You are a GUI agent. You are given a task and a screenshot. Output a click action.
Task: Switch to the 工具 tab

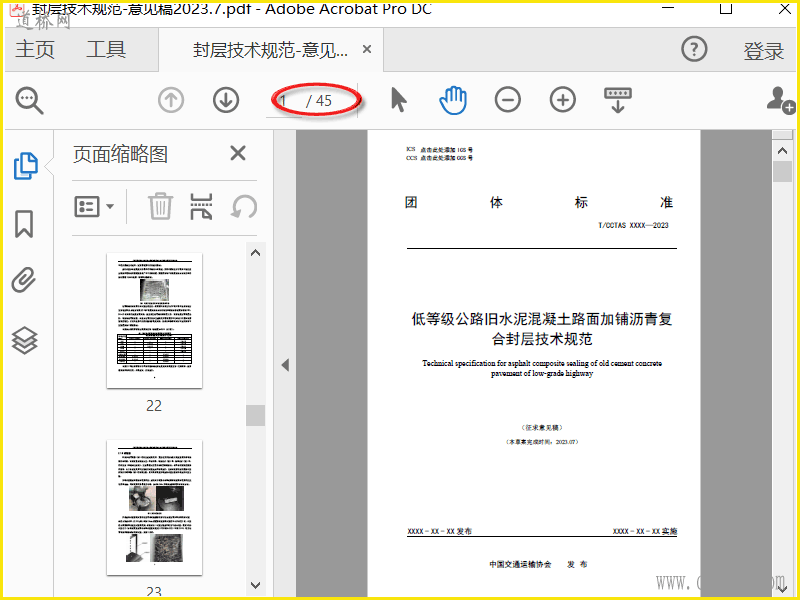tap(106, 49)
